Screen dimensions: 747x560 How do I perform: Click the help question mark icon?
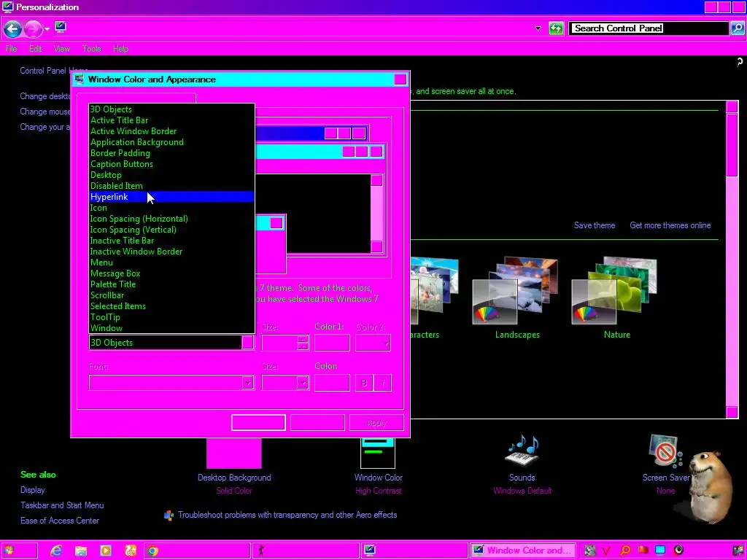(x=740, y=63)
